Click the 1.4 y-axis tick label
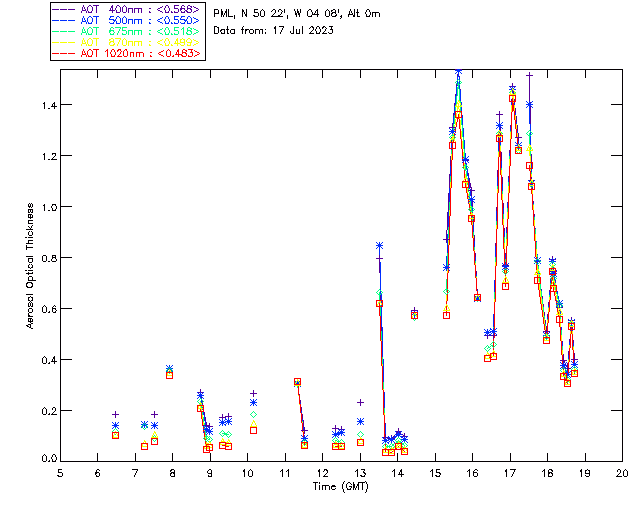 click(49, 105)
